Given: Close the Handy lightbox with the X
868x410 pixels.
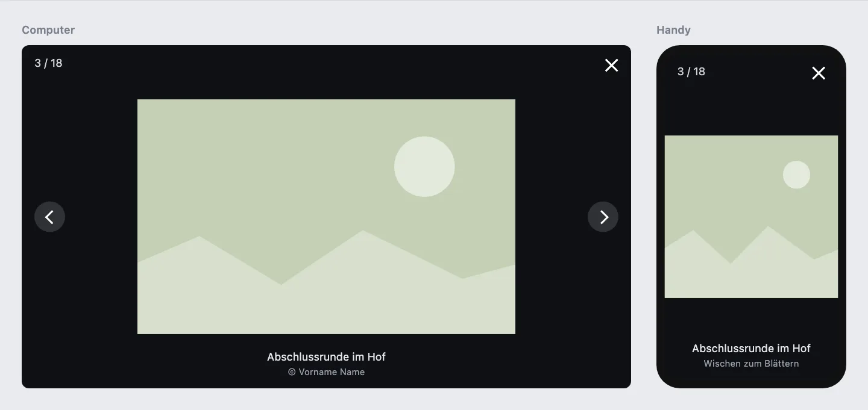Looking at the screenshot, I should pos(819,73).
